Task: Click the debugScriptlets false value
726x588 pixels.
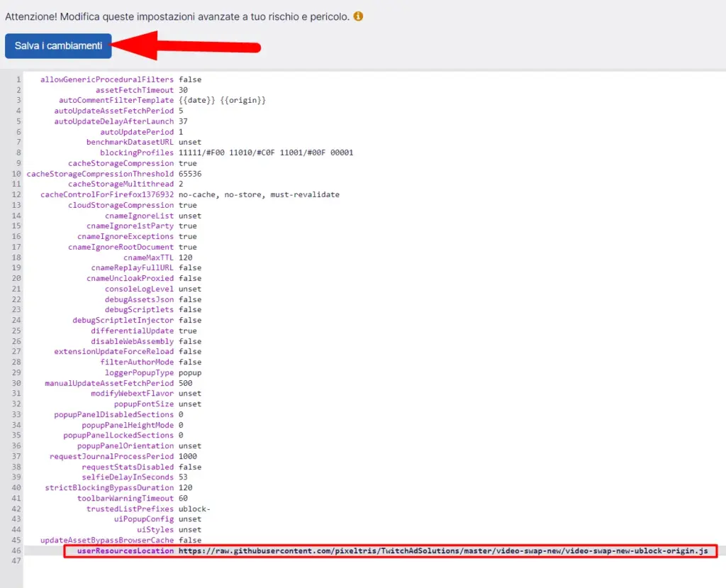Action: pyautogui.click(x=188, y=309)
